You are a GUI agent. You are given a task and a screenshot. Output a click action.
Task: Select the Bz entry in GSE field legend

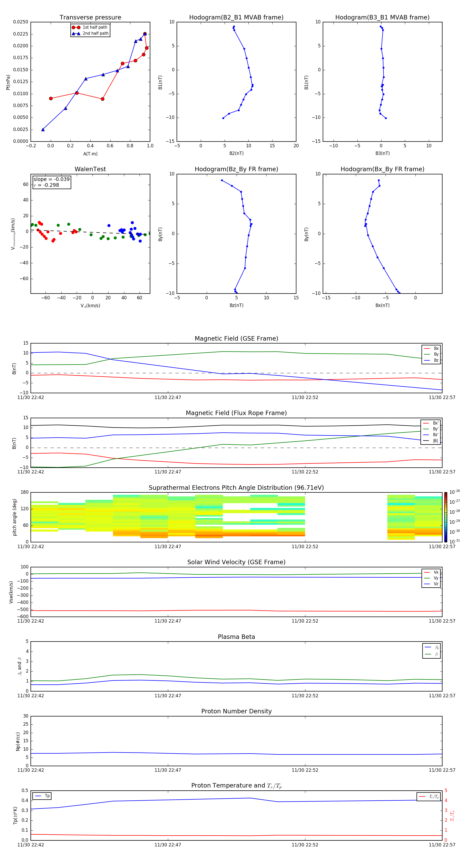[x=431, y=360]
